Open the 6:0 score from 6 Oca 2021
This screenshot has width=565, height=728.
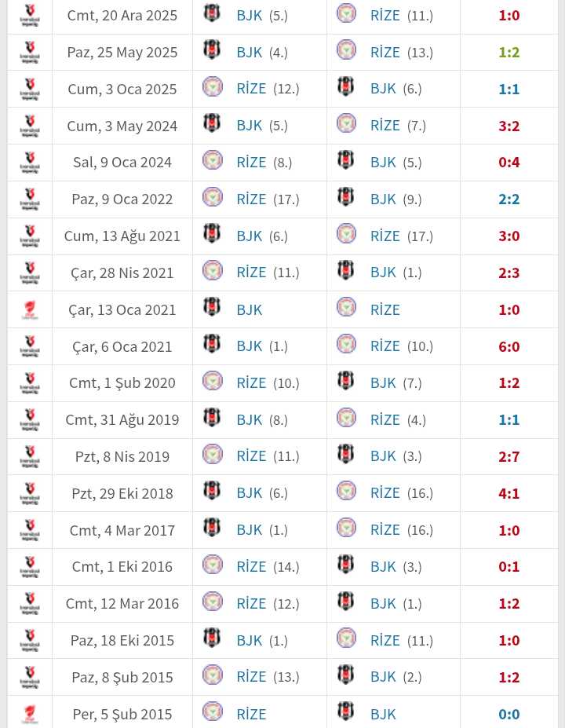508,346
